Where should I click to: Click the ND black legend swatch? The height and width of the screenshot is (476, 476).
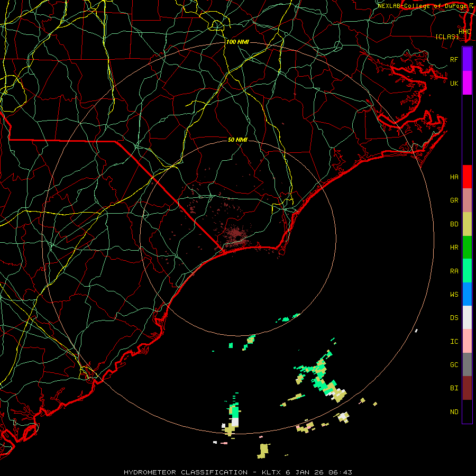point(467,411)
